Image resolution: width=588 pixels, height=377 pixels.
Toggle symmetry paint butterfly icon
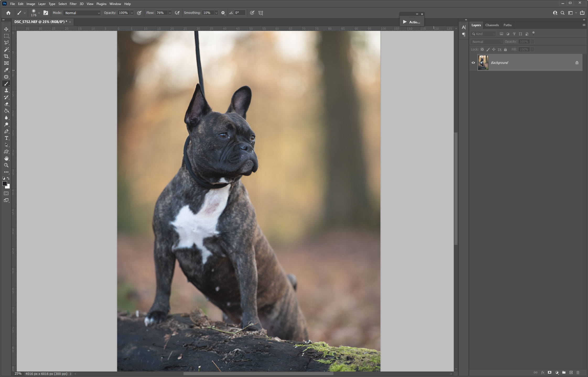tap(261, 13)
